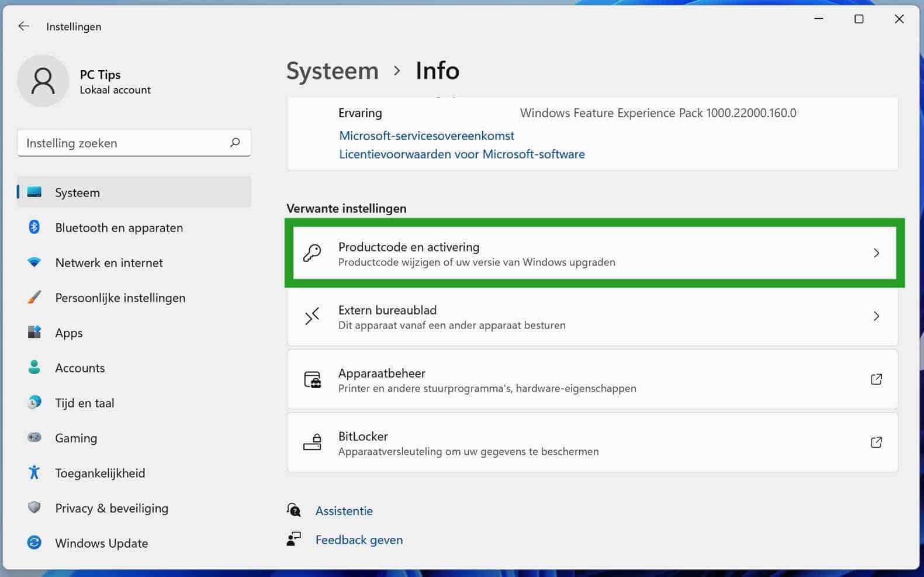Open BitLocker external link icon
924x577 pixels.
pos(876,443)
